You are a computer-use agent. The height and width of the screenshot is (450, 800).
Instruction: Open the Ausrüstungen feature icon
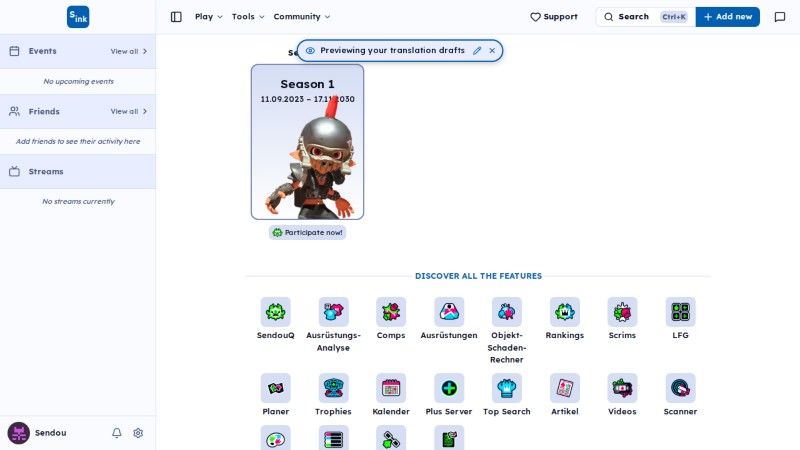pyautogui.click(x=449, y=312)
